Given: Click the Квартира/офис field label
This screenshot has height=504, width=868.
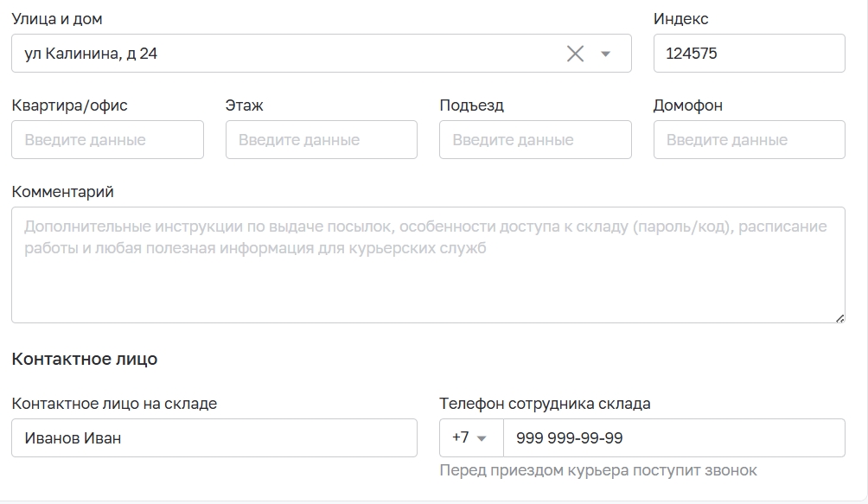Looking at the screenshot, I should (x=70, y=105).
